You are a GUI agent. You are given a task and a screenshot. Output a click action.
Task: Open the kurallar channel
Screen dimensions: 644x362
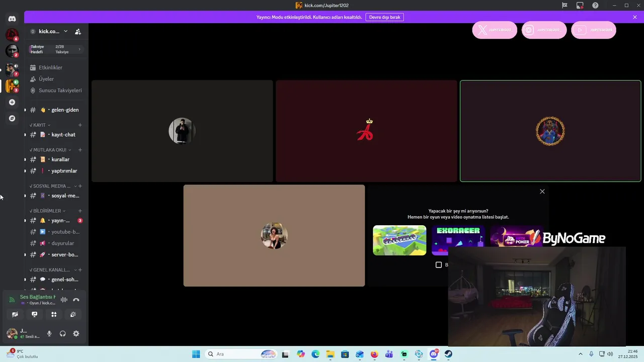pyautogui.click(x=56, y=159)
